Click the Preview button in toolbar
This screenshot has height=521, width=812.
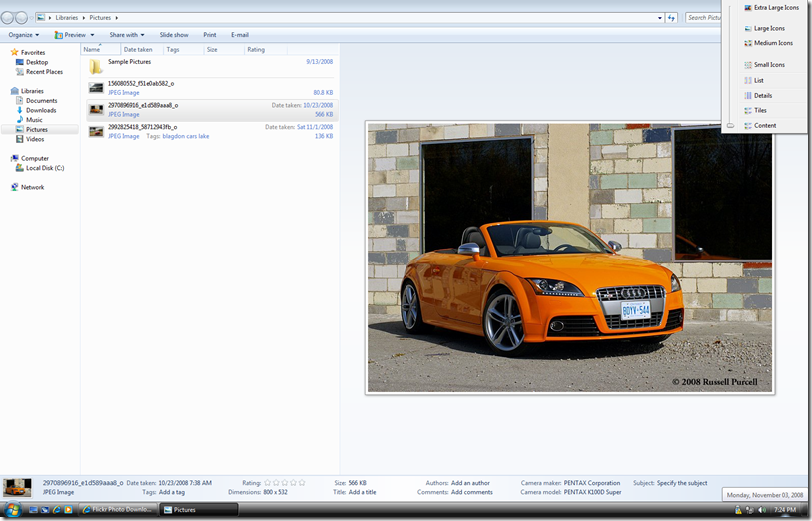70,35
